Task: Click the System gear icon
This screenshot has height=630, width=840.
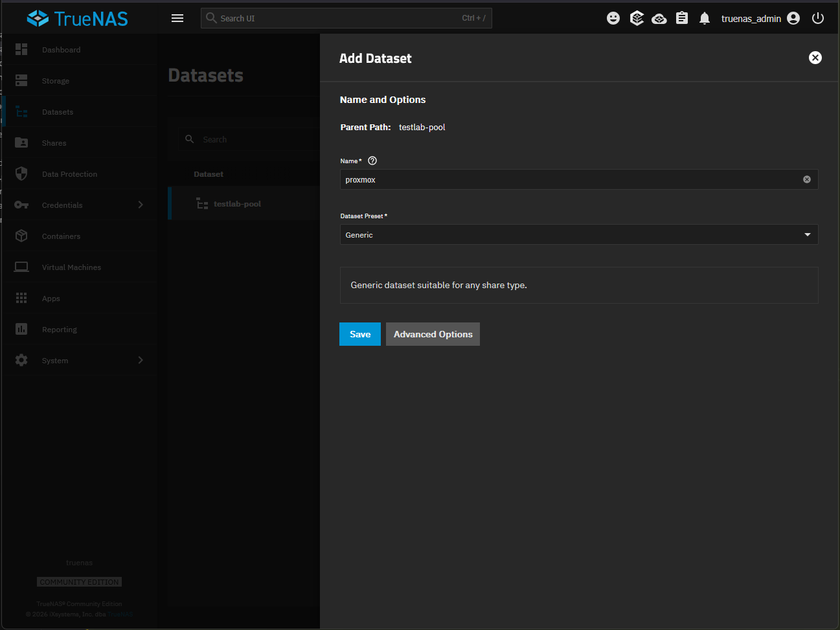Action: click(21, 360)
